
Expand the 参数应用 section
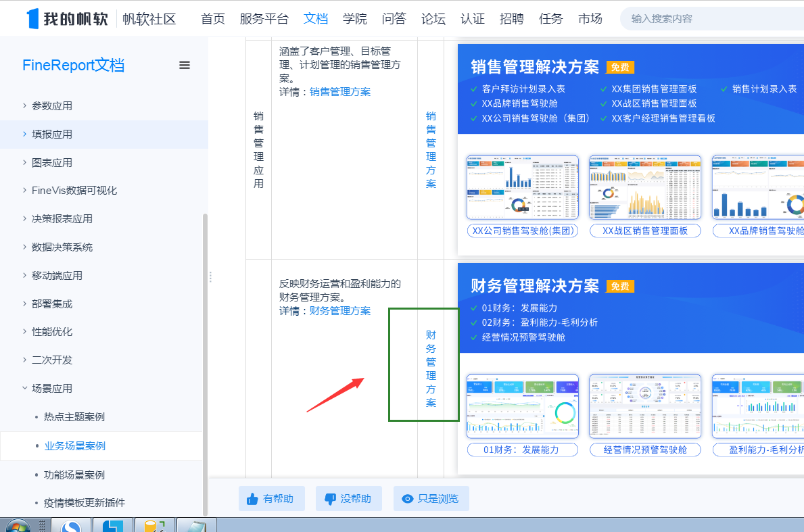103,106
